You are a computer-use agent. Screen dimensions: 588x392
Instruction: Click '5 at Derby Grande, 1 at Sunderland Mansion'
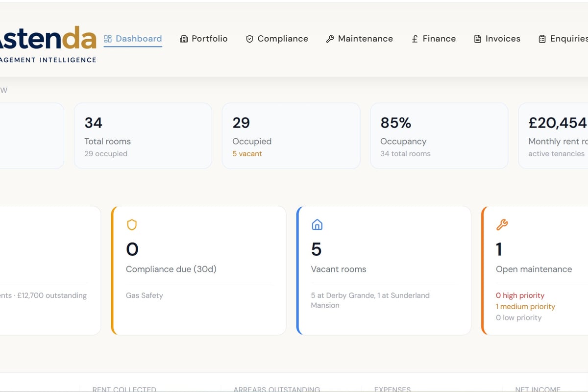pos(370,300)
